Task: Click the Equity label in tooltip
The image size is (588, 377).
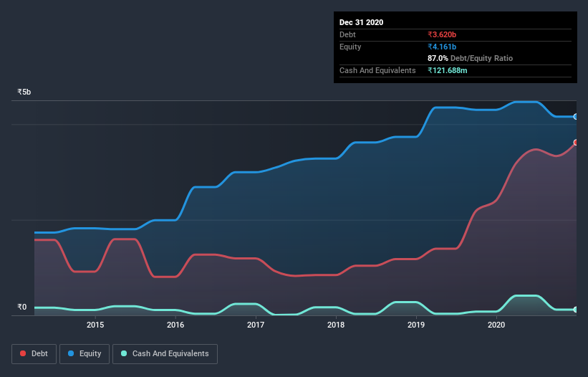Action: (350, 47)
